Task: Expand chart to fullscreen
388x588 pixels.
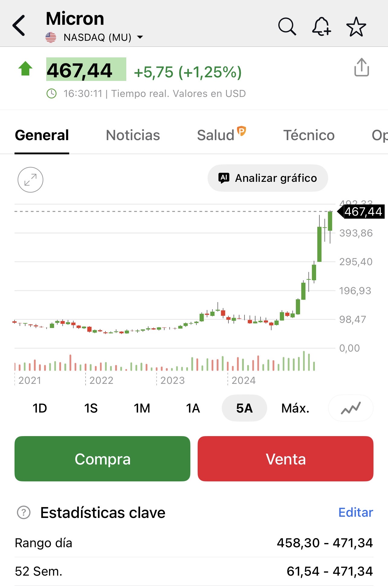Action: point(31,180)
